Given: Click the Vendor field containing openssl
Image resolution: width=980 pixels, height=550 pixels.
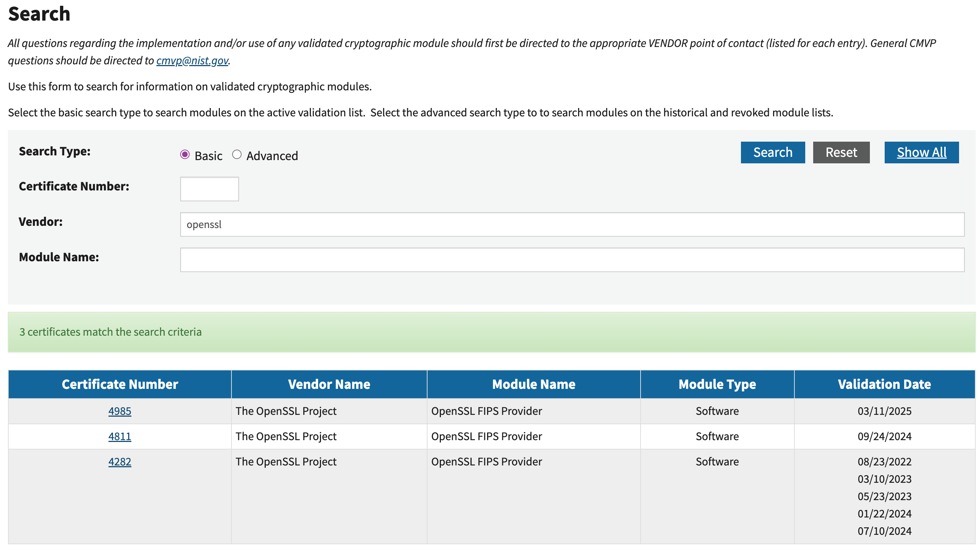Looking at the screenshot, I should (x=572, y=224).
